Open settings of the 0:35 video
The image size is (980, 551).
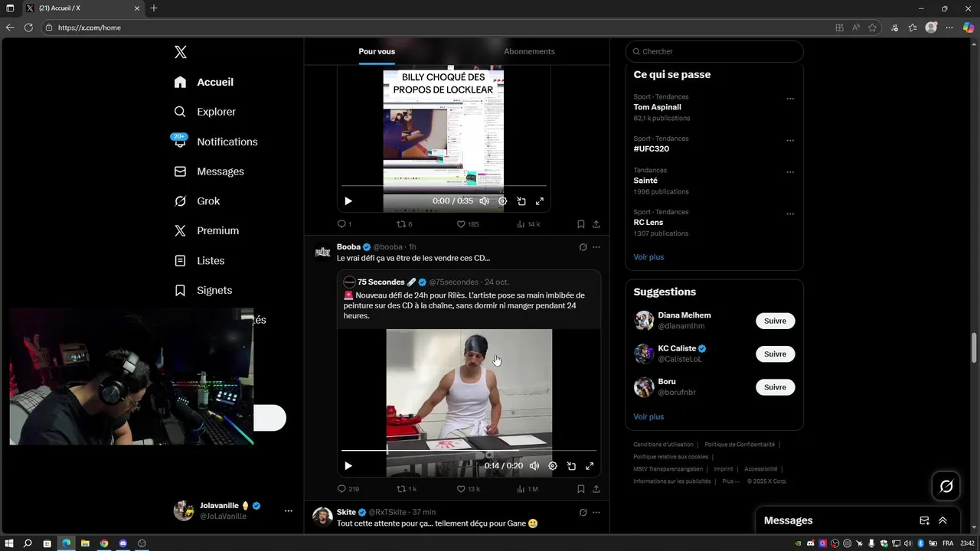tap(502, 201)
